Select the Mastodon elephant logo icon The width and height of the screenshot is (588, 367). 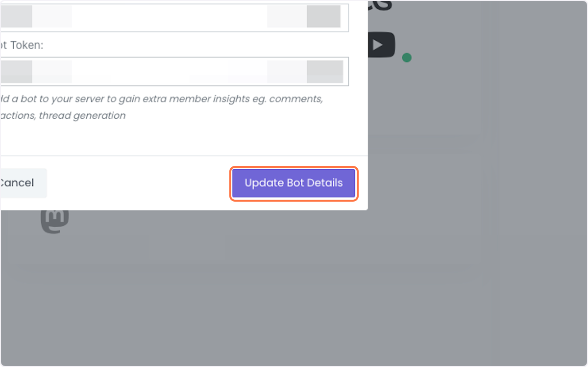point(54,220)
